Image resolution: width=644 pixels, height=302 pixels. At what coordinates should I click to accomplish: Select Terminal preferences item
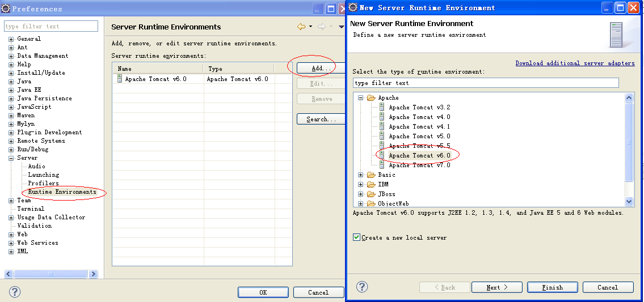tap(31, 209)
